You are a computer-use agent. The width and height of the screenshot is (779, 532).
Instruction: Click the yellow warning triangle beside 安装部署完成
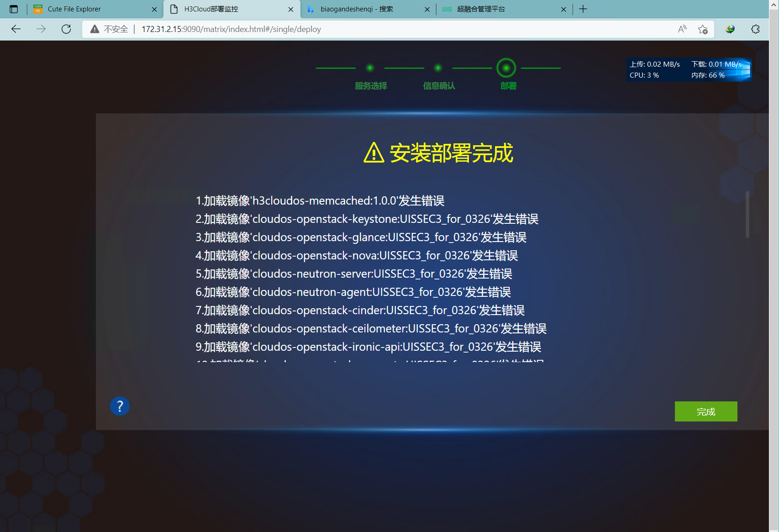click(374, 153)
